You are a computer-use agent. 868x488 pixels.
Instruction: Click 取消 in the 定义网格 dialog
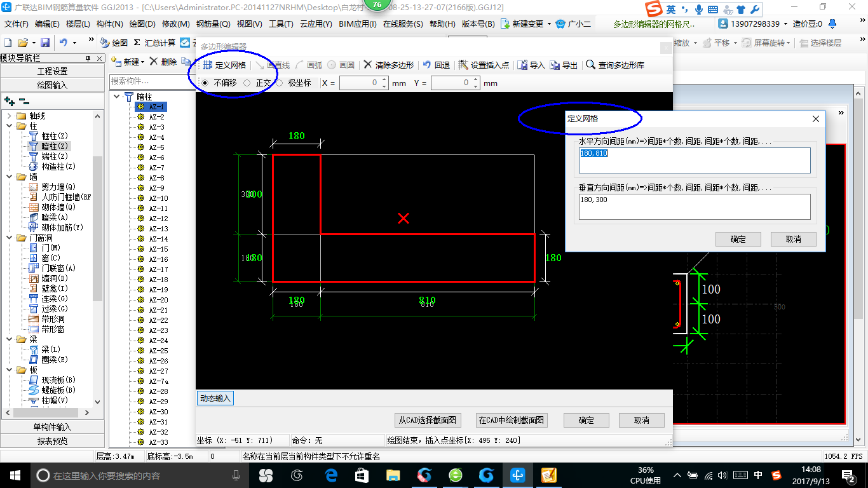793,239
